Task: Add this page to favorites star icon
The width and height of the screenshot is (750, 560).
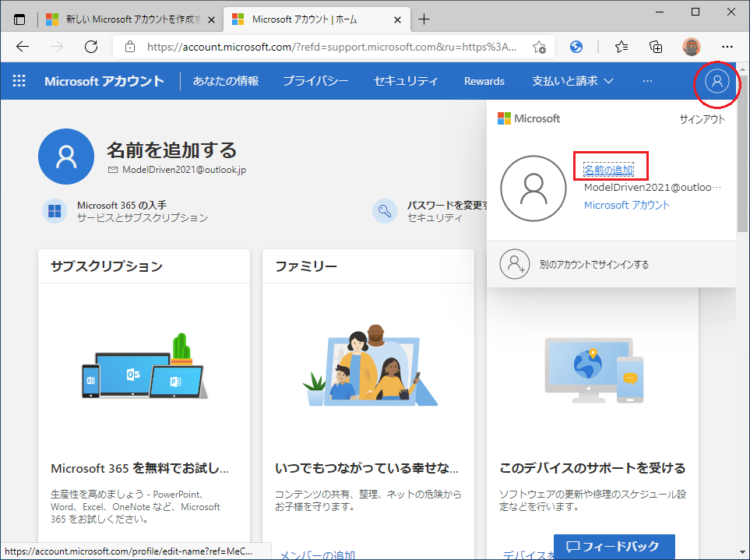Action: [x=539, y=47]
